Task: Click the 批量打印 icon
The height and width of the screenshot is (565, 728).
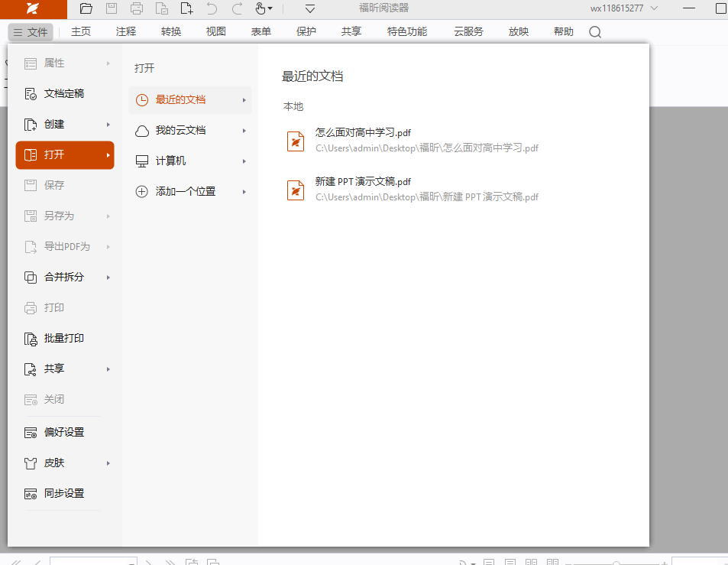Action: [31, 339]
